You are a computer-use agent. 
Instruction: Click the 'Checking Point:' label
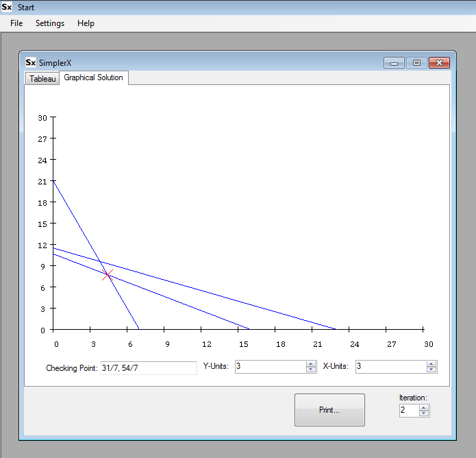pos(72,368)
